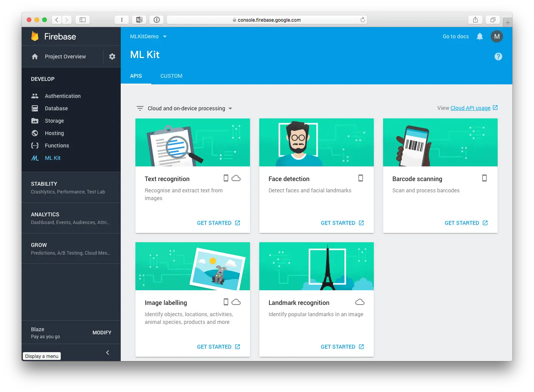Screen dimensions: 534x392
Task: Click the Project Overview label
Action: coord(65,56)
